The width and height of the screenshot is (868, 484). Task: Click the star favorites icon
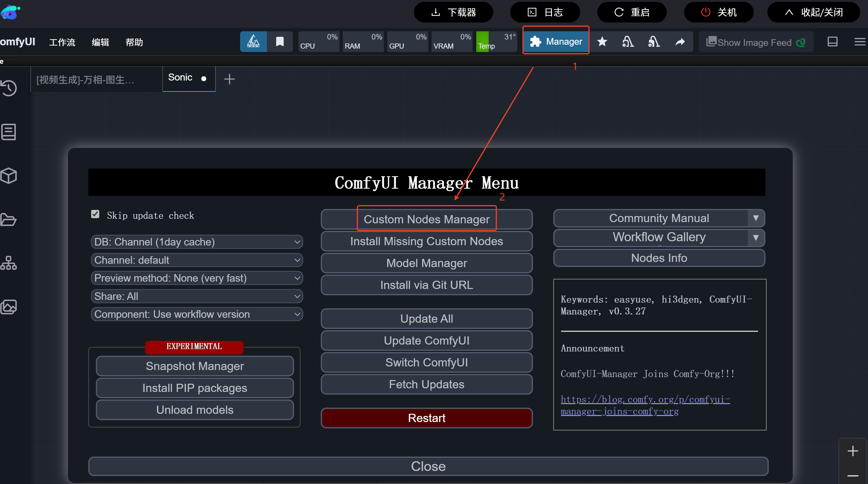coord(602,42)
